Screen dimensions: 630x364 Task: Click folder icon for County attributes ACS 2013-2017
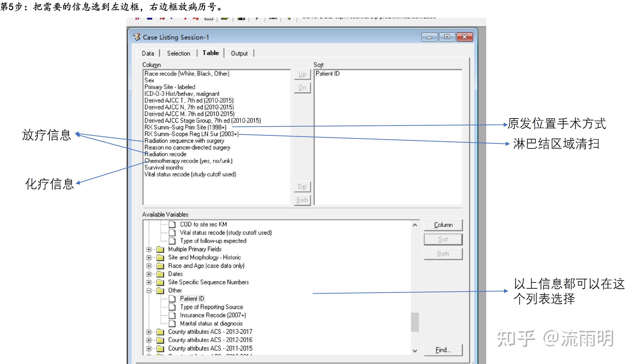point(160,332)
